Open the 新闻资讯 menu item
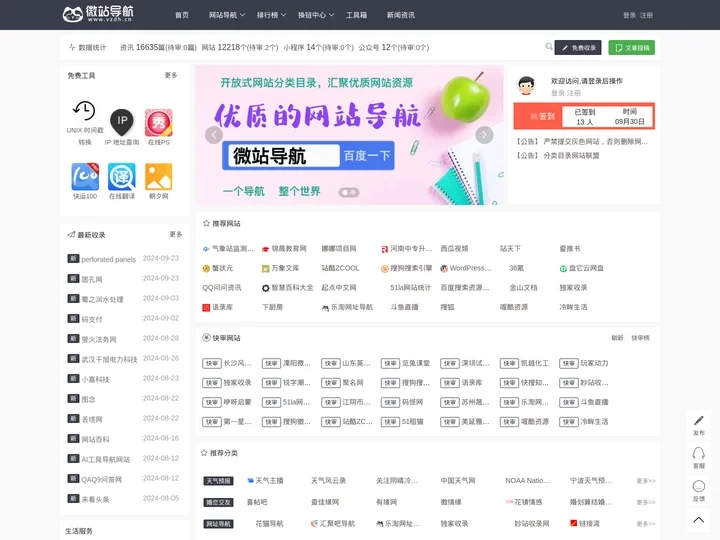Viewport: 720px width, 540px height. (400, 15)
